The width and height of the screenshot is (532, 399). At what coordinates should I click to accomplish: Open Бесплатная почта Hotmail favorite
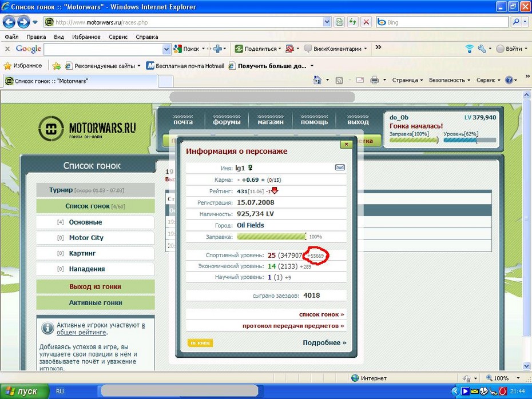[185, 66]
